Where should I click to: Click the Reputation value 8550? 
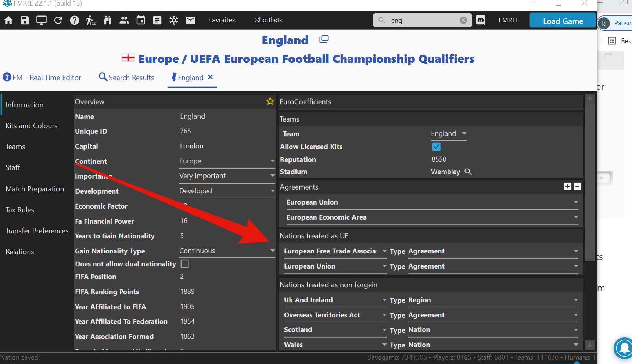tap(439, 159)
